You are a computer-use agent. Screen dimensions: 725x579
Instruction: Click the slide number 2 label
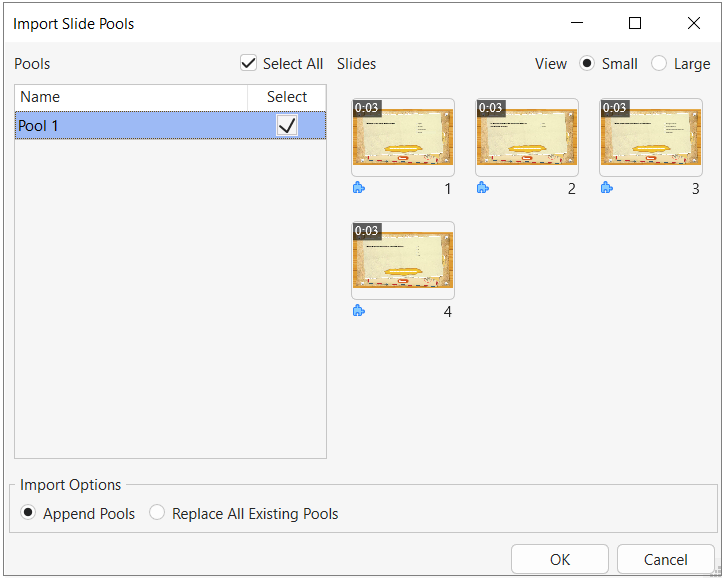571,189
